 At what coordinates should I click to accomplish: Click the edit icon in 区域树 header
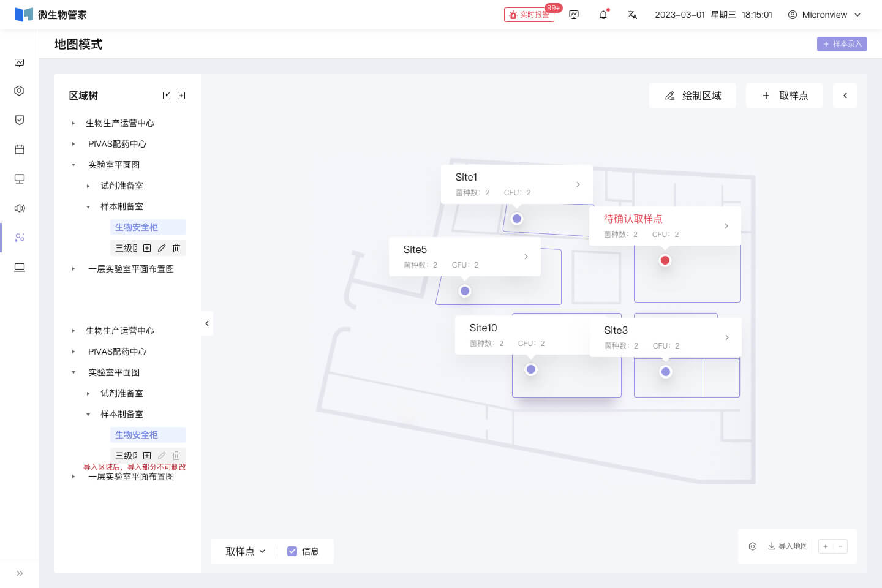pyautogui.click(x=167, y=96)
